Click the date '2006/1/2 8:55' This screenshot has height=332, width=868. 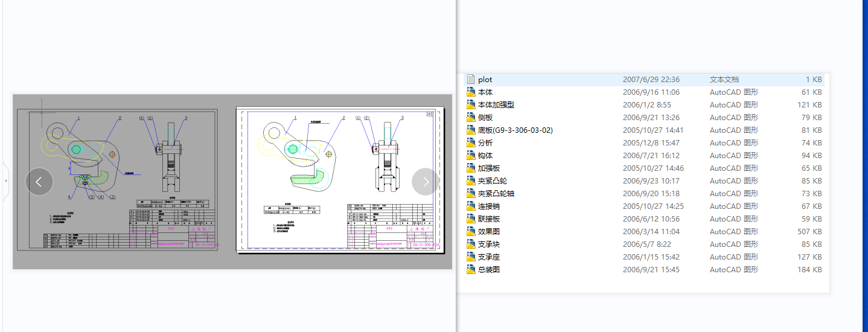(647, 105)
